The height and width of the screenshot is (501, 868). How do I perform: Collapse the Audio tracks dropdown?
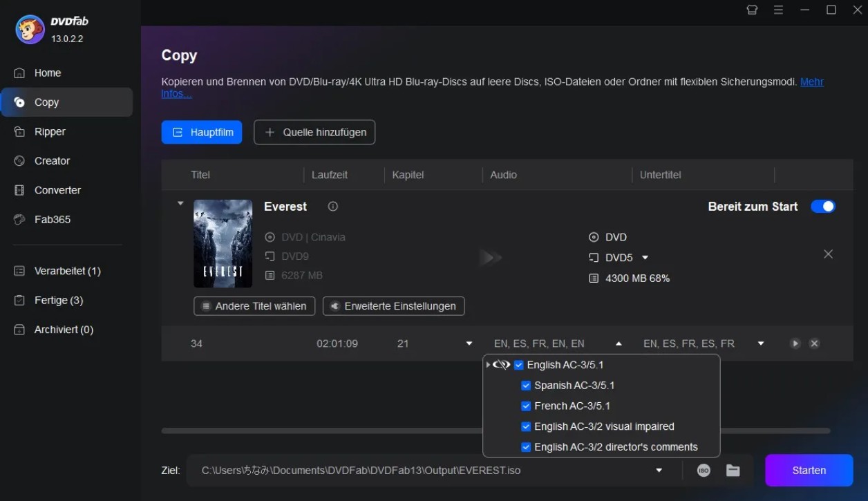coord(619,343)
